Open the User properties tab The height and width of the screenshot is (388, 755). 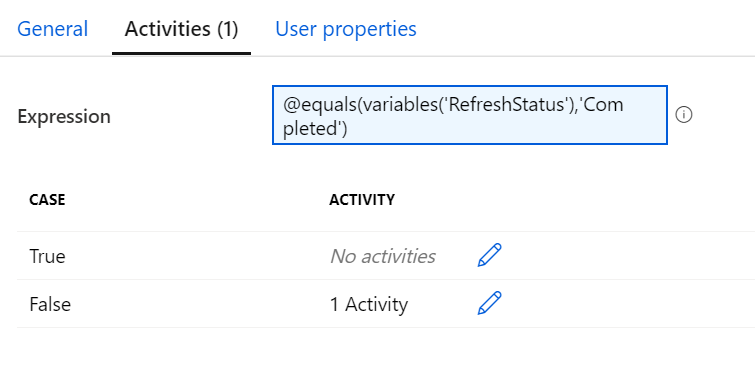346,28
